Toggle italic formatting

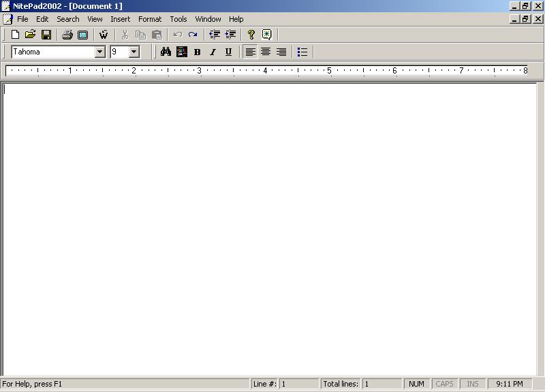click(x=213, y=52)
